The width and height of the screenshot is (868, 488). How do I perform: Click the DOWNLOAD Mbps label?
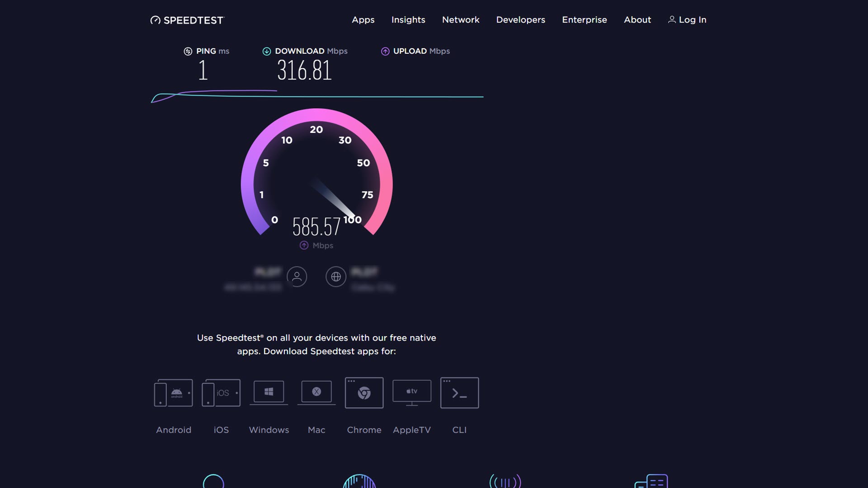311,51
